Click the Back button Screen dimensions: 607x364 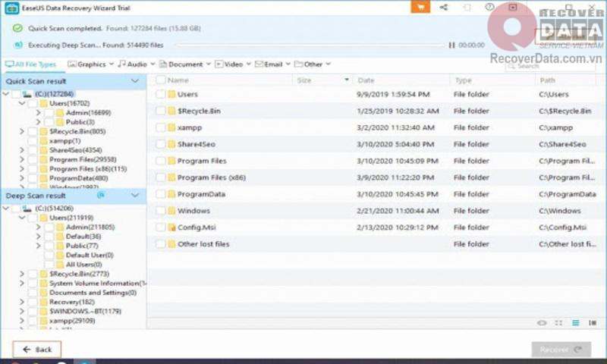(x=36, y=350)
